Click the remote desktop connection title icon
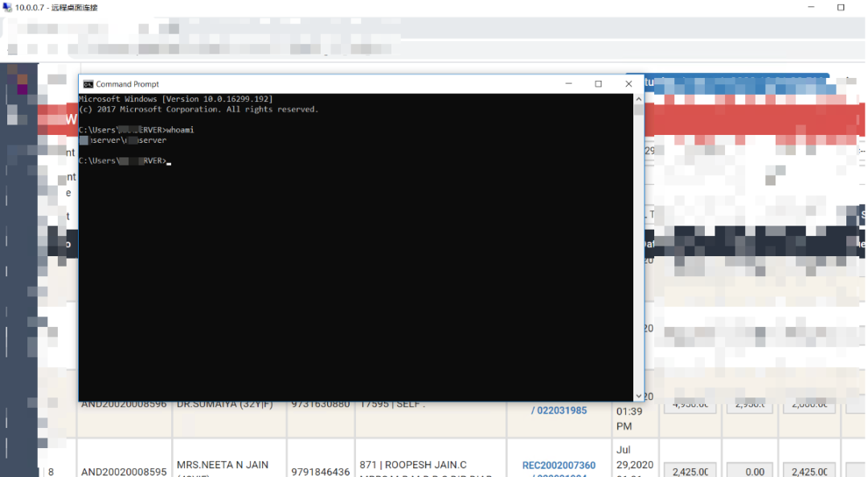 pyautogui.click(x=6, y=7)
